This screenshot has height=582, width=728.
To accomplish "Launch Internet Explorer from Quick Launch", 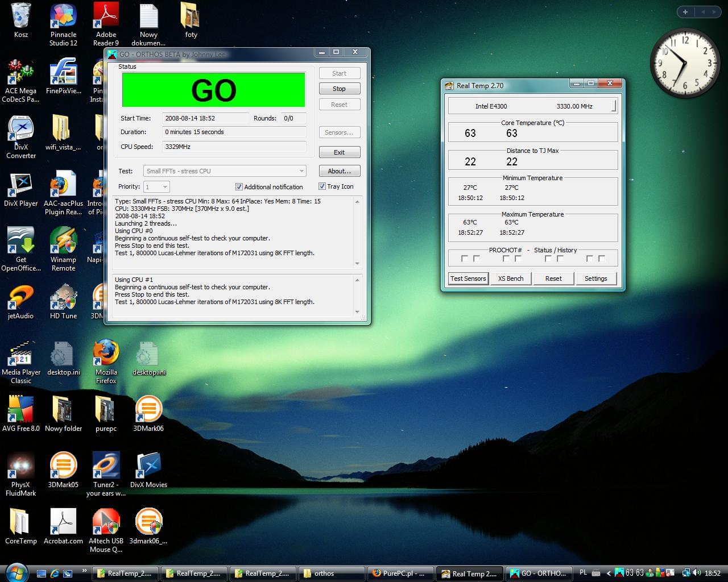I will point(55,573).
